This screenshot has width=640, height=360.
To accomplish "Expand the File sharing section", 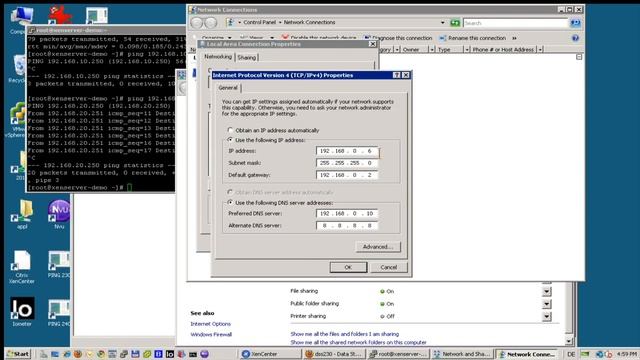I will (547, 291).
